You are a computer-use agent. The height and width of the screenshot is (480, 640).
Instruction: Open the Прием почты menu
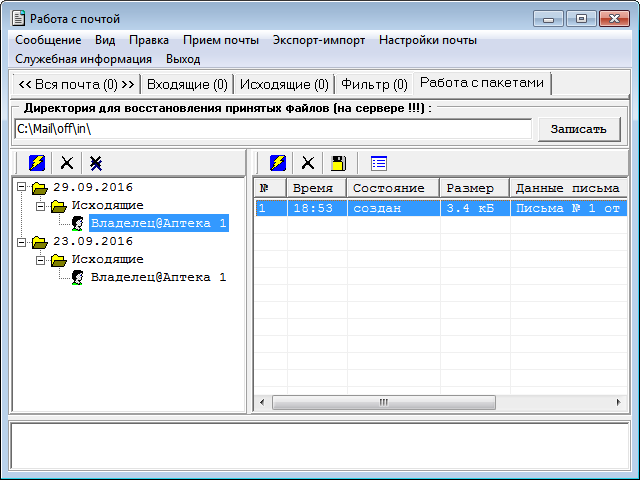(x=221, y=40)
